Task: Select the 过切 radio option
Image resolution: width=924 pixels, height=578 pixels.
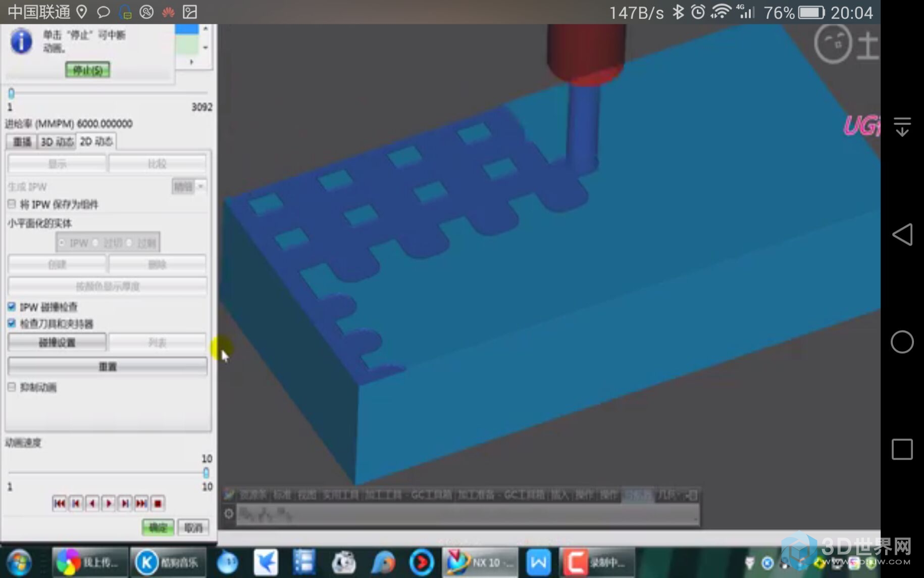Action: [x=95, y=243]
